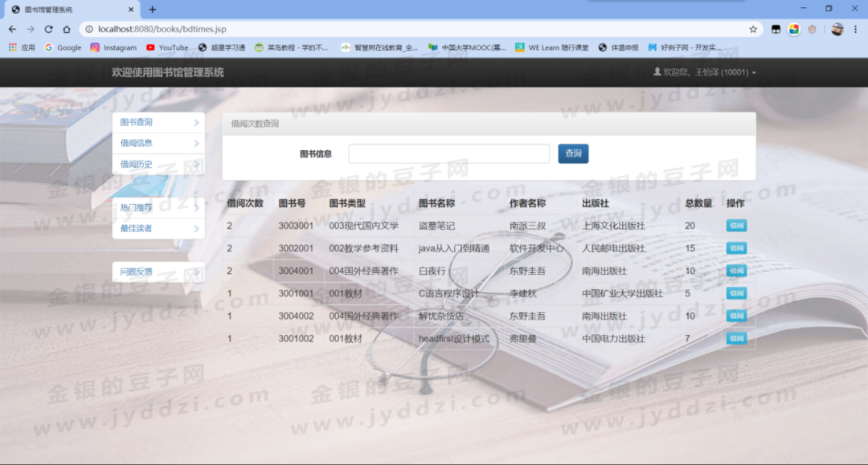Open the Chrome three-dot menu
This screenshot has width=868, height=465.
855,29
